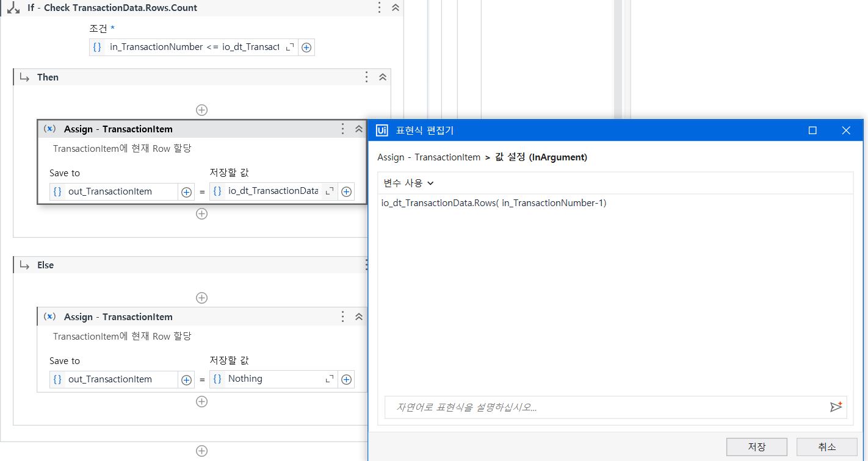Click the plus next to Then value field
This screenshot has width=868, height=461.
346,191
